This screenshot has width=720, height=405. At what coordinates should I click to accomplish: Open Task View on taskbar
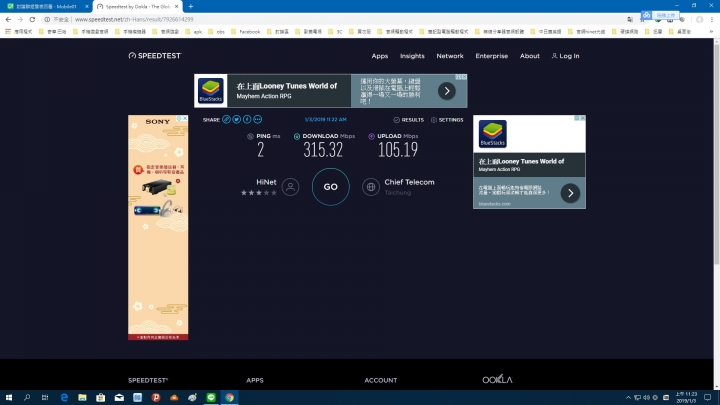[45, 398]
